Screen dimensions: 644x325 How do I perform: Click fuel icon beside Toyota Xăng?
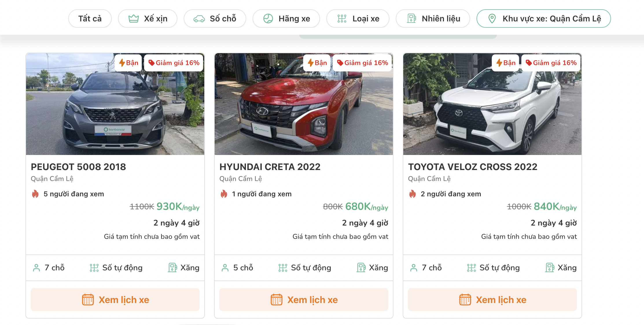tap(550, 267)
